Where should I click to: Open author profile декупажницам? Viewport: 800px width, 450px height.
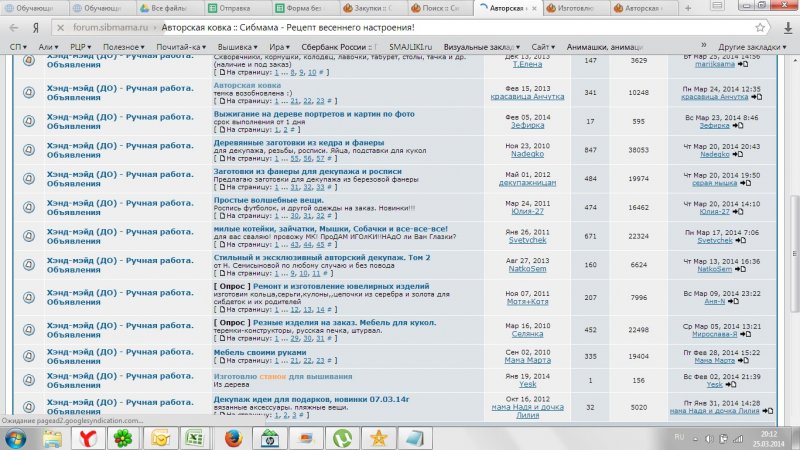[528, 184]
